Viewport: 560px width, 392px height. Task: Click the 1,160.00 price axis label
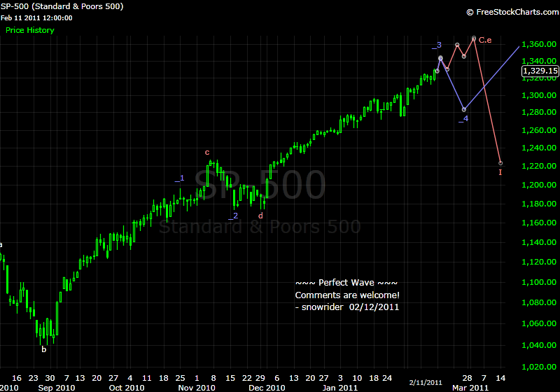(x=539, y=223)
